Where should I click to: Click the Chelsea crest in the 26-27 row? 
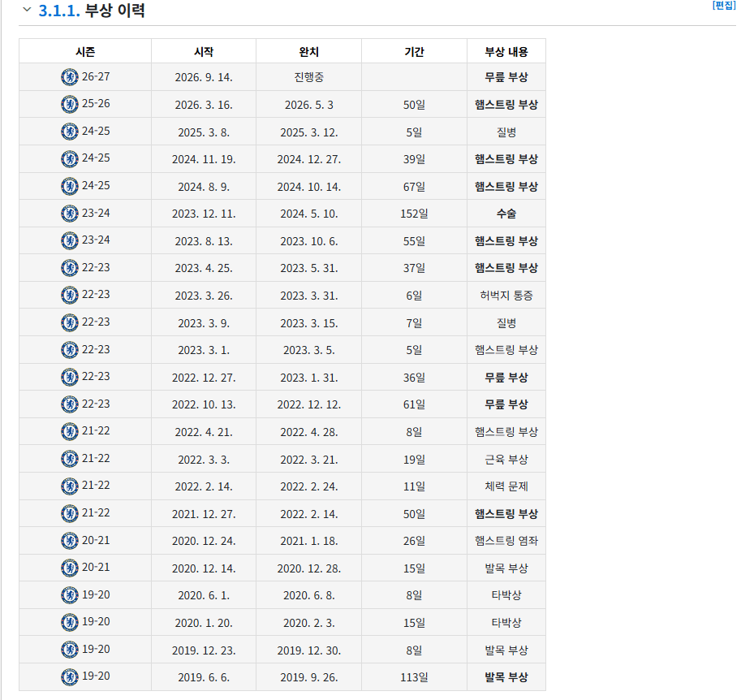70,77
